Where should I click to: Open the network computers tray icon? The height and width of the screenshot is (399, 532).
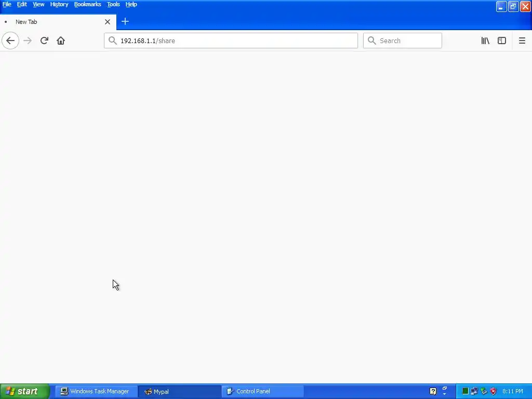tap(474, 392)
